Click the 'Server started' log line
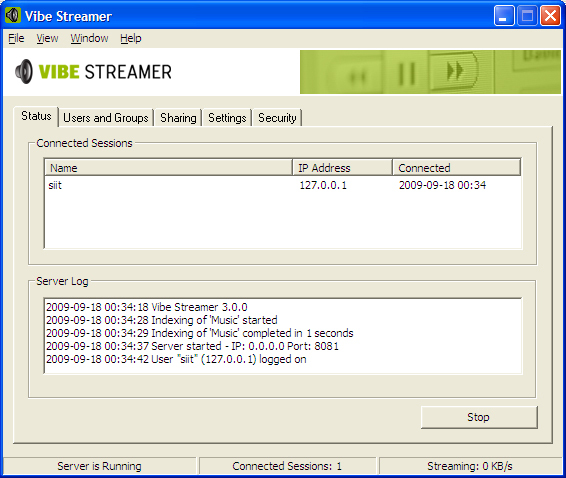The image size is (566, 478). (x=193, y=346)
